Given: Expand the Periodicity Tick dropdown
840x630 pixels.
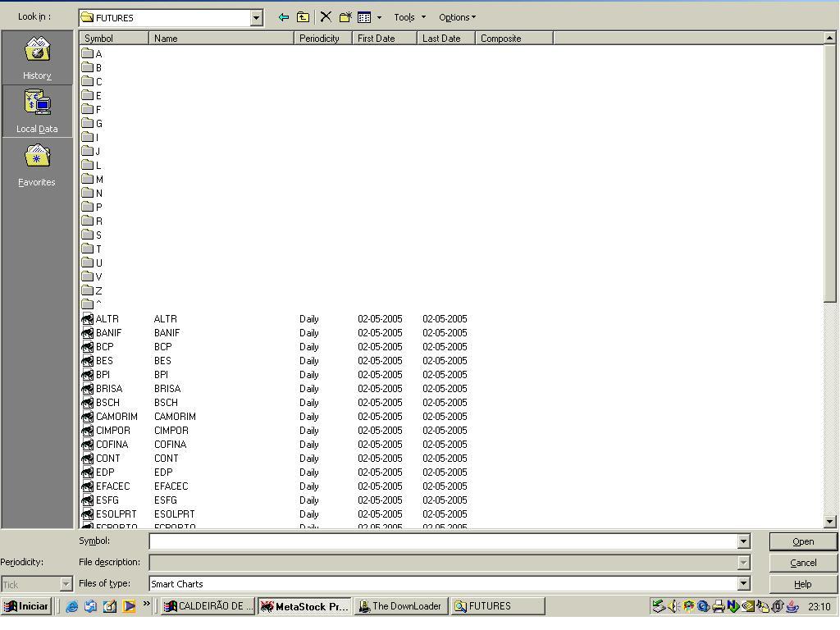Looking at the screenshot, I should pos(66,583).
